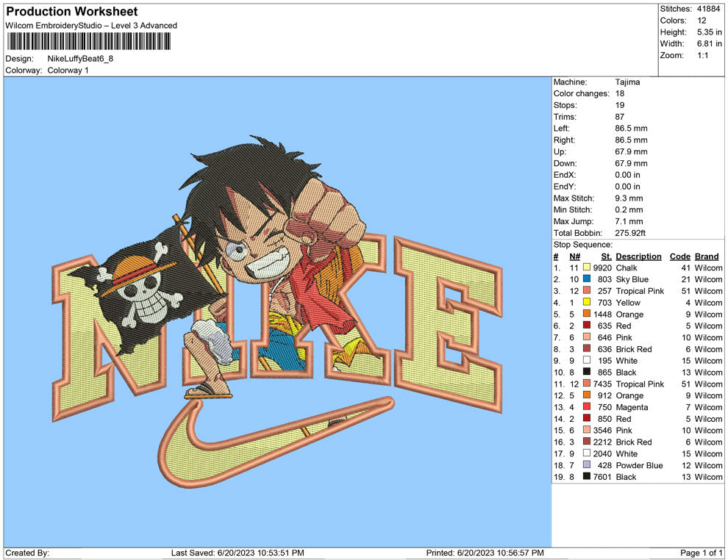The width and height of the screenshot is (728, 560).
Task: Click the Description column header
Action: pyautogui.click(x=638, y=256)
